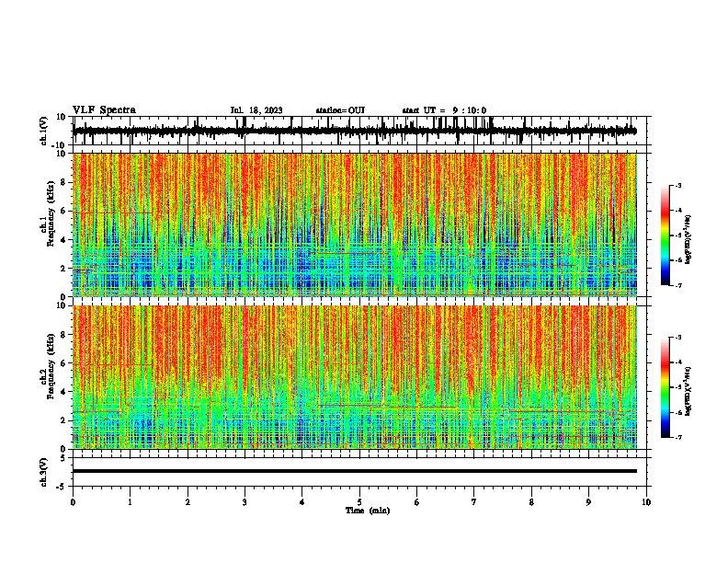Click time axis tick label 5
728x563 pixels.
(x=359, y=502)
